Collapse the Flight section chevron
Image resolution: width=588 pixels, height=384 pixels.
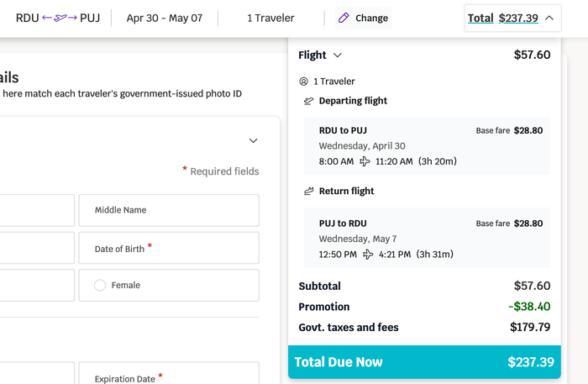(338, 55)
